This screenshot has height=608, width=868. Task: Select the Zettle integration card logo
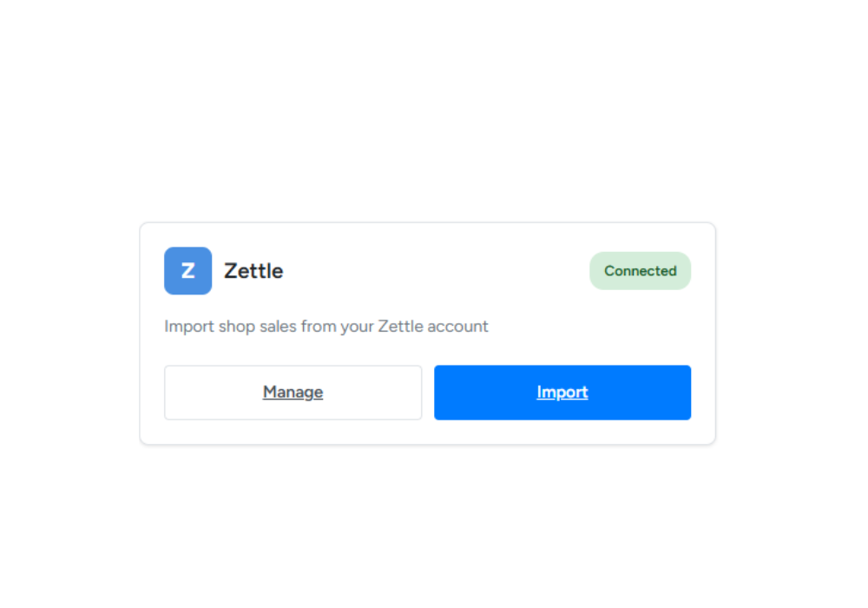(x=187, y=271)
